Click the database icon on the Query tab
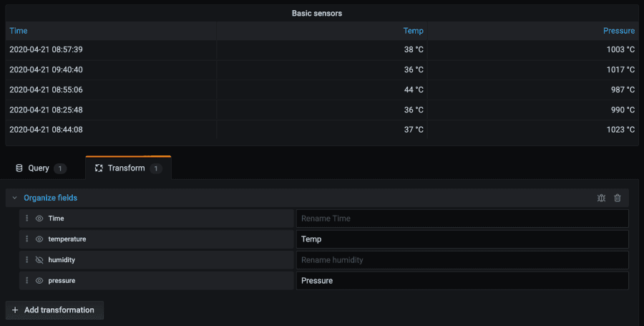The width and height of the screenshot is (644, 326). 19,168
